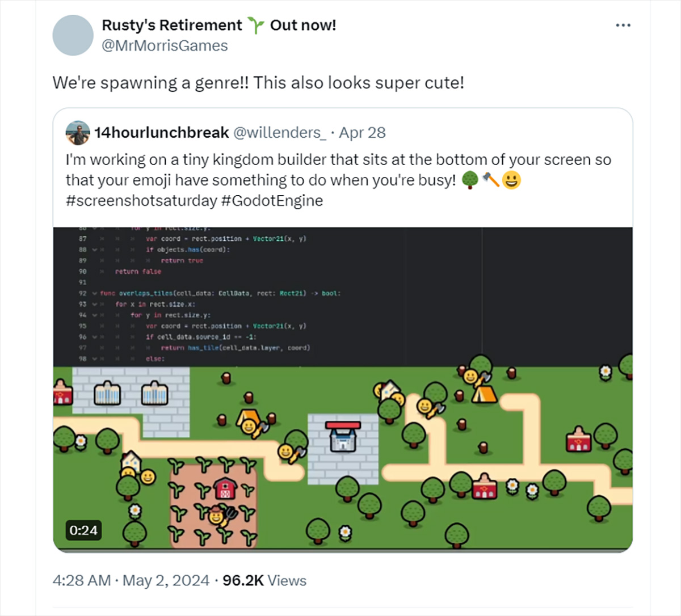Click the 14hourlunchbreak display name
681x616 pixels.
coord(162,133)
